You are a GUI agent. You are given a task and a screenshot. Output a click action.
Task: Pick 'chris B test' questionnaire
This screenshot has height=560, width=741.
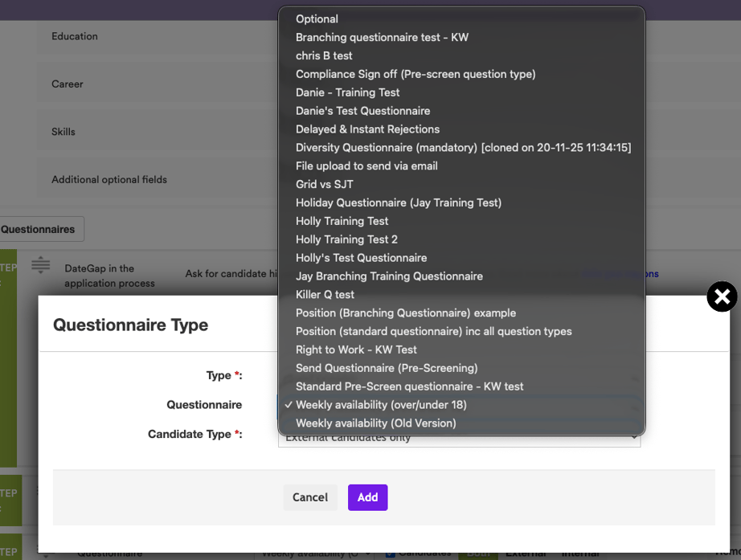click(x=324, y=56)
